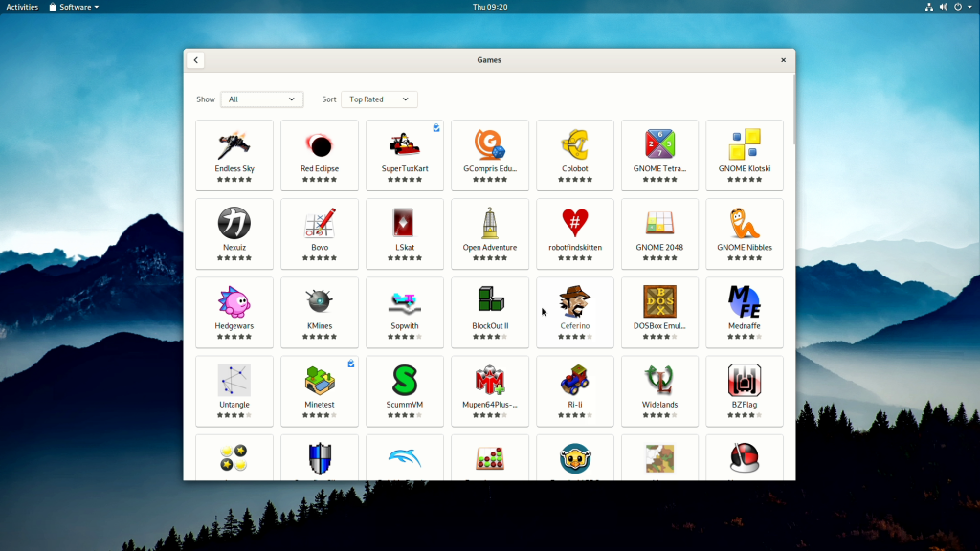Open Hedgewars
This screenshot has width=980, height=551.
[234, 312]
